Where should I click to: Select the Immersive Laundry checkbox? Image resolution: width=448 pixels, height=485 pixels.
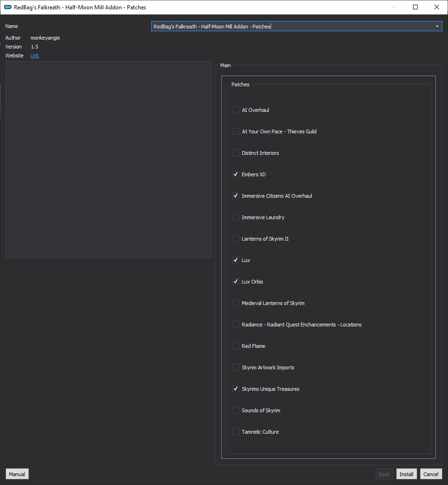click(236, 217)
